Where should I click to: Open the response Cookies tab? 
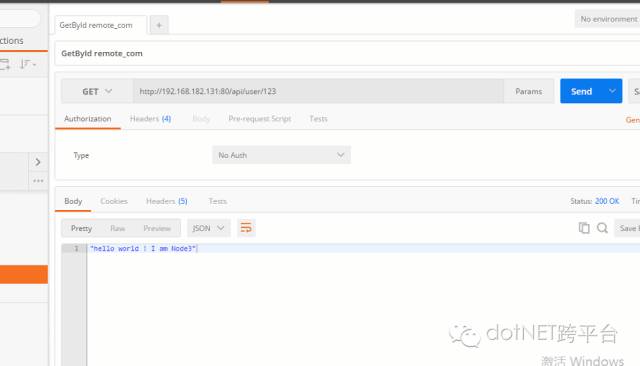[x=114, y=201]
